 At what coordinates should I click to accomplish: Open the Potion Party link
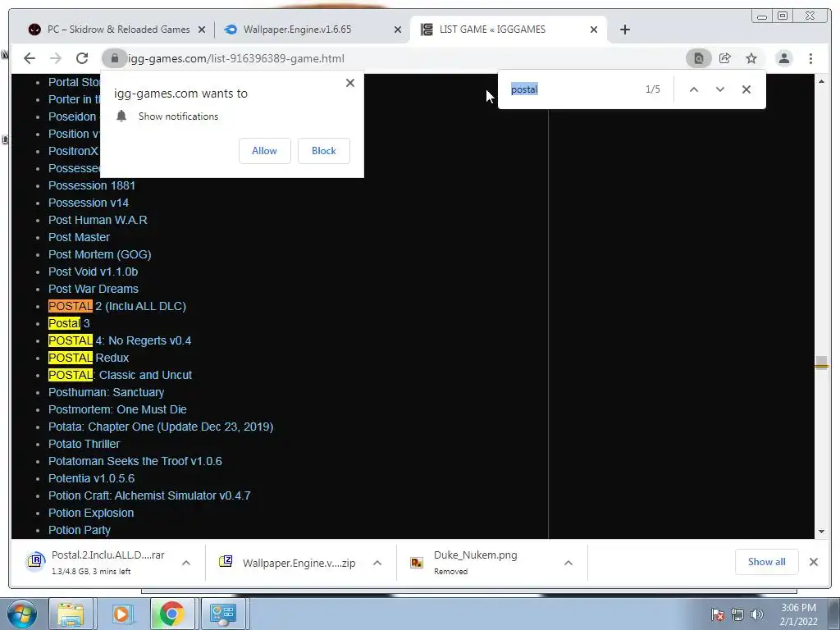[x=80, y=531]
